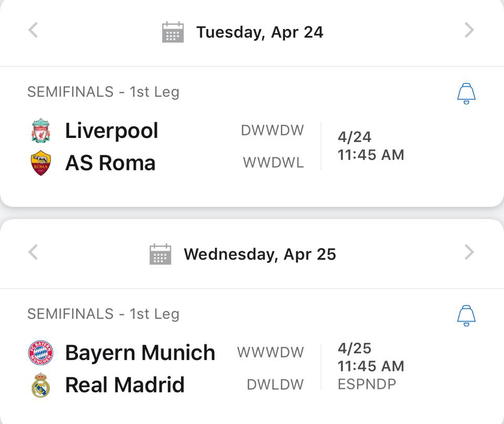Image resolution: width=504 pixels, height=424 pixels.
Task: Go to the day before Wednesday, Apr 25
Action: click(x=33, y=252)
